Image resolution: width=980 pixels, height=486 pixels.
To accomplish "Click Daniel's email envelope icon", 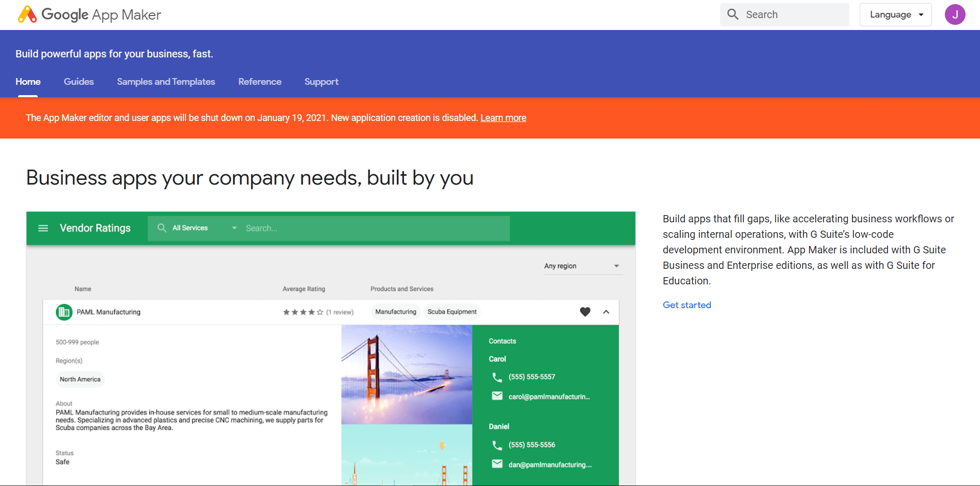I will 497,464.
